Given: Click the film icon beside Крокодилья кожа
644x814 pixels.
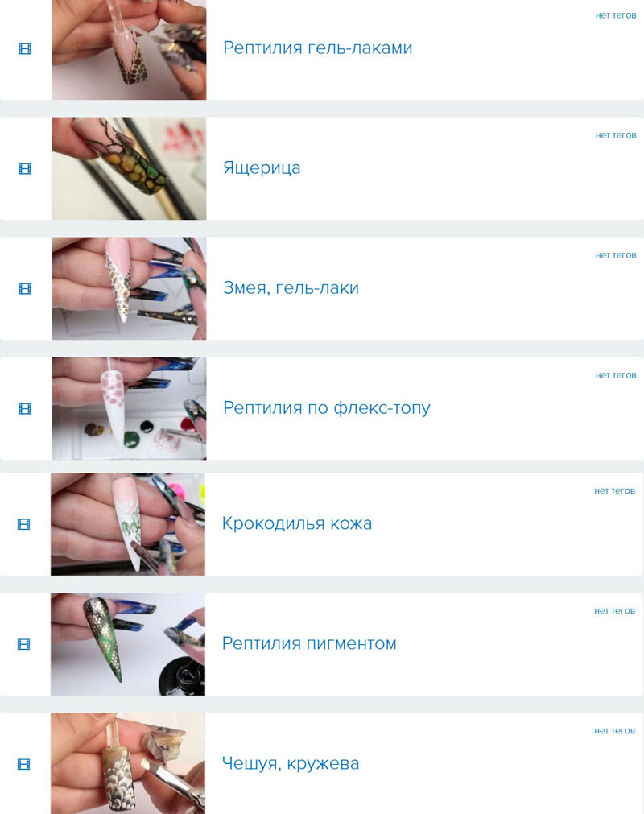Looking at the screenshot, I should point(24,524).
